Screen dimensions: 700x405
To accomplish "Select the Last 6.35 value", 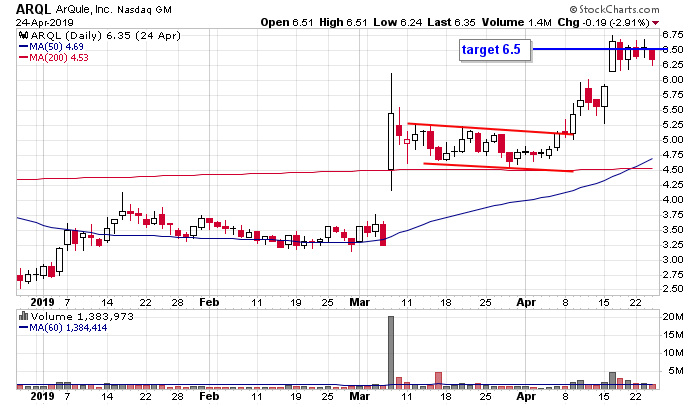I will point(451,22).
